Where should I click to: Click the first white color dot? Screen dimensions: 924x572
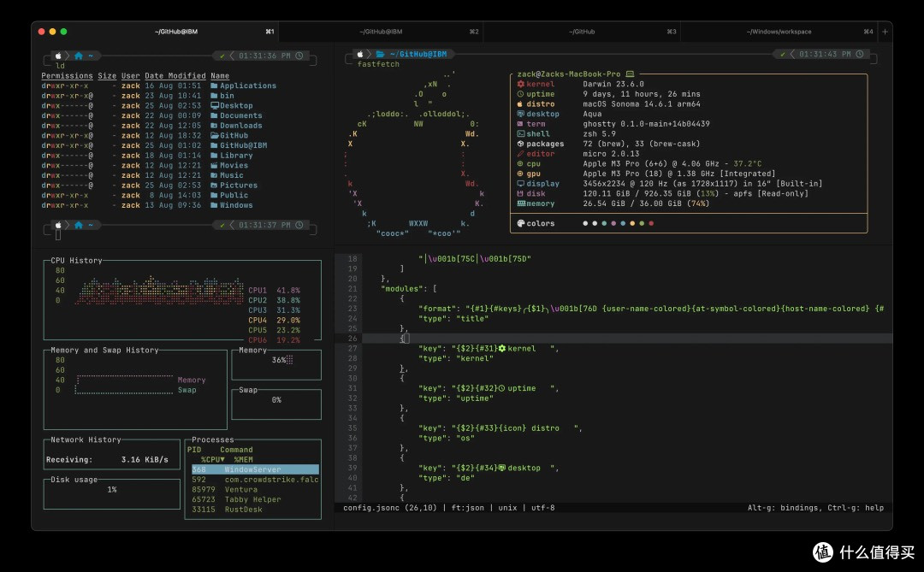(585, 223)
